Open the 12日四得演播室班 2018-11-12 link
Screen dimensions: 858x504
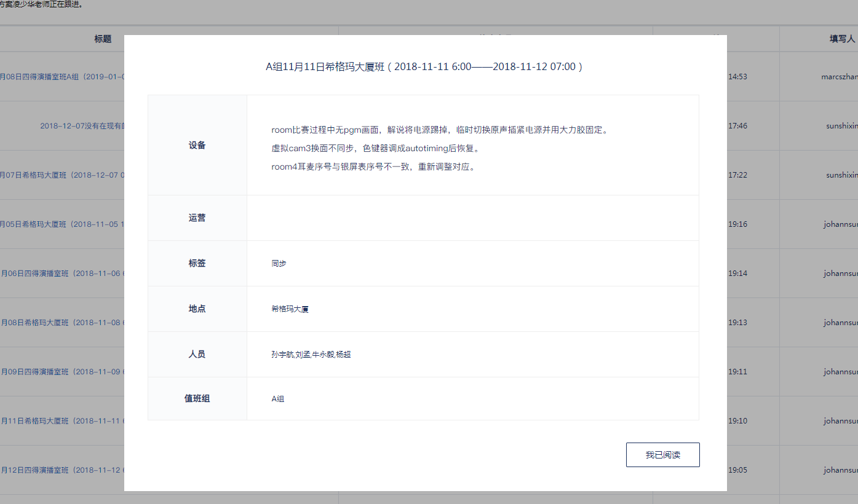[x=62, y=470]
